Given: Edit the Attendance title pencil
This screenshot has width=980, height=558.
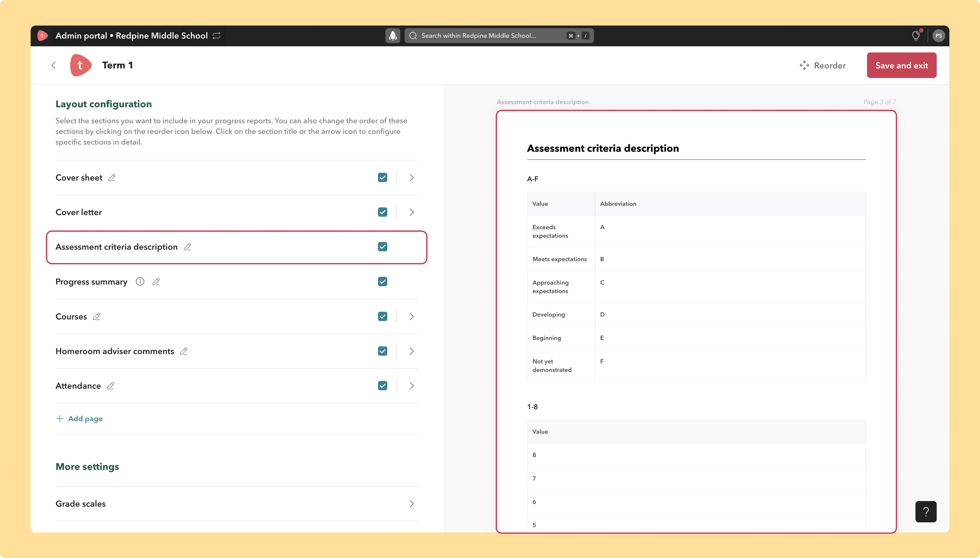Looking at the screenshot, I should click(111, 386).
